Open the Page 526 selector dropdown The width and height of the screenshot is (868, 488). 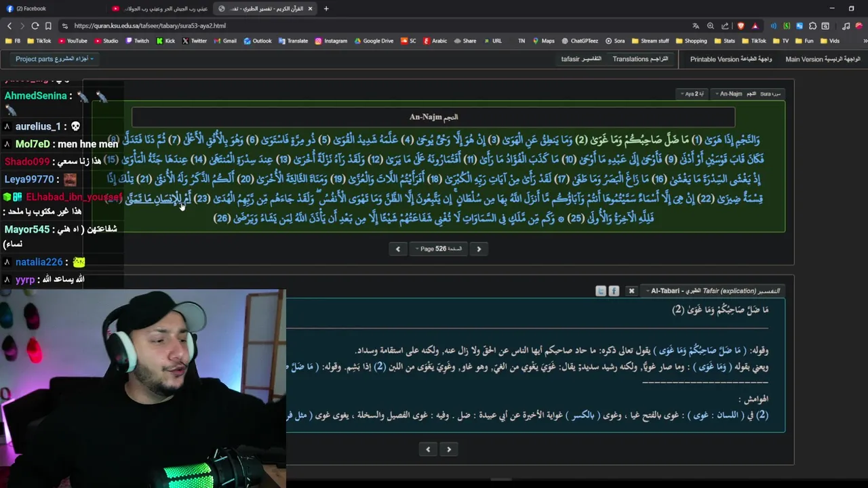(439, 249)
